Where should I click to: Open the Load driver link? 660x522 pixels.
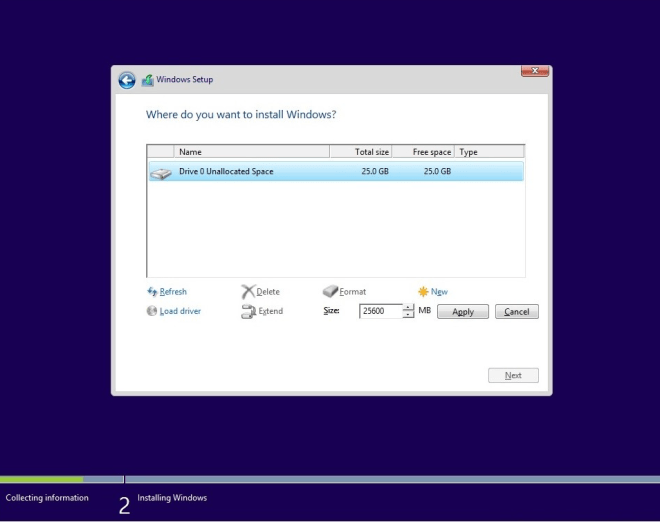(x=180, y=311)
